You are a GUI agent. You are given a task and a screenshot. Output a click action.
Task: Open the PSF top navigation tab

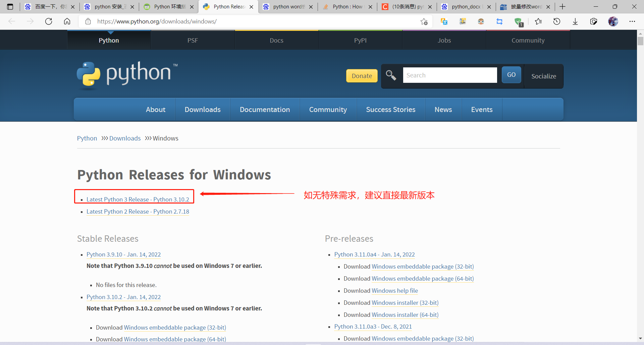pos(193,40)
